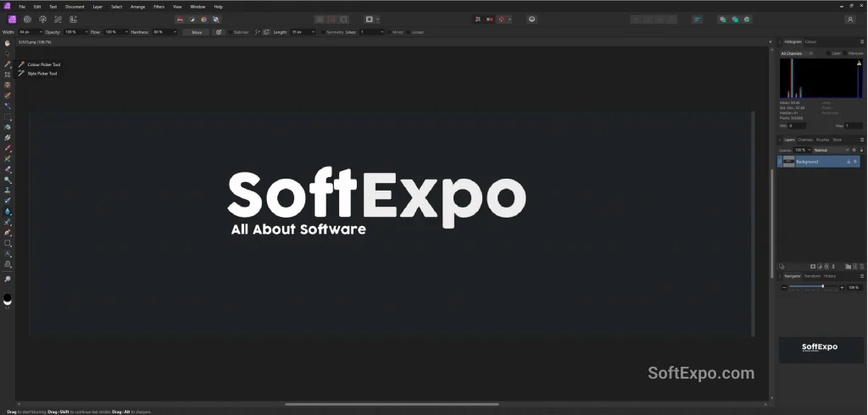868x415 pixels.
Task: Open the Filters menu
Action: coord(159,6)
